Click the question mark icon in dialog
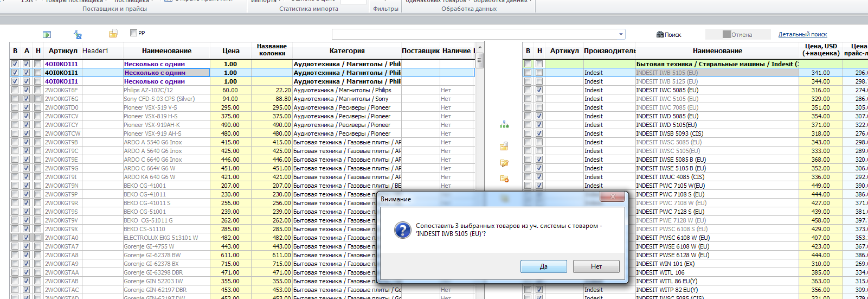This screenshot has height=299, width=868. click(402, 230)
